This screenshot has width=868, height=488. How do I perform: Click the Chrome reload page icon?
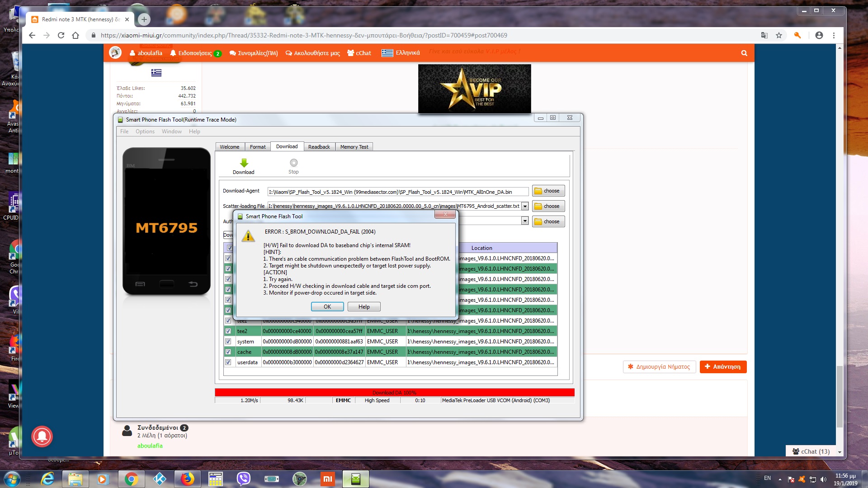[x=61, y=35]
